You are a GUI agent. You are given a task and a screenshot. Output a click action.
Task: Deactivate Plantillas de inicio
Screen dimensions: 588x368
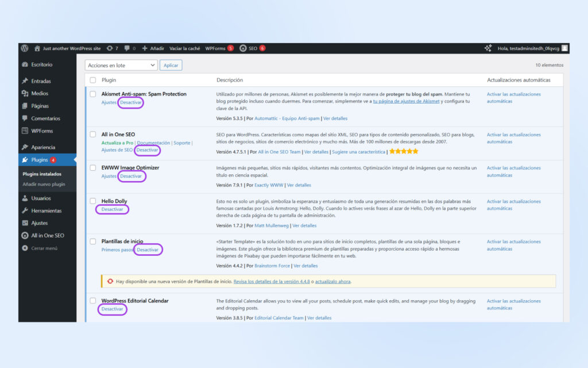[148, 250]
